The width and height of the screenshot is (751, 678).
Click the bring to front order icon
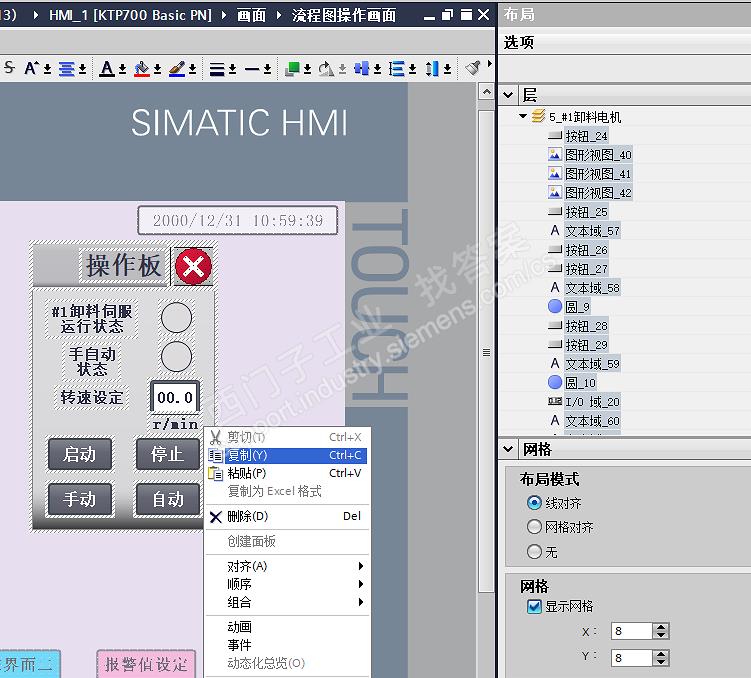pos(292,68)
